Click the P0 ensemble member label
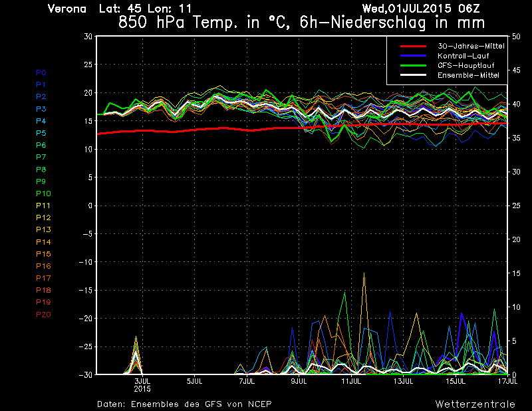This screenshot has width=532, height=411. pyautogui.click(x=41, y=72)
